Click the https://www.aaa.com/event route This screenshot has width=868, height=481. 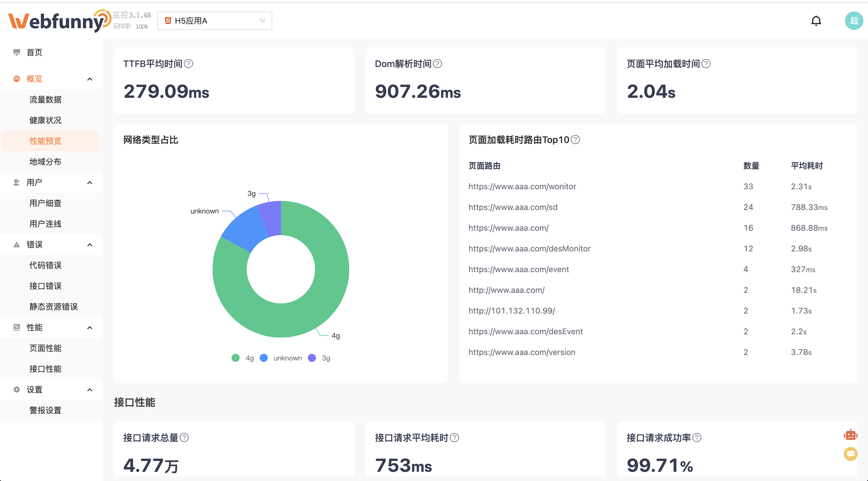519,269
